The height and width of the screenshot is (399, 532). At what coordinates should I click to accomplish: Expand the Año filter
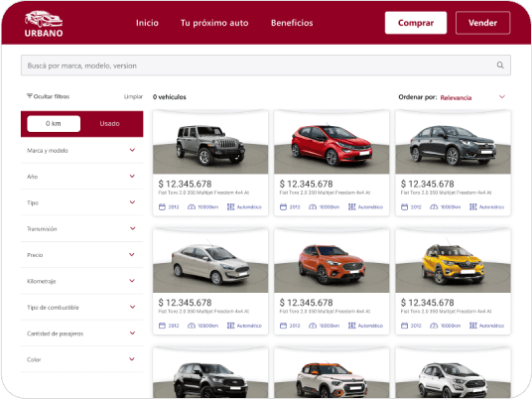click(81, 176)
